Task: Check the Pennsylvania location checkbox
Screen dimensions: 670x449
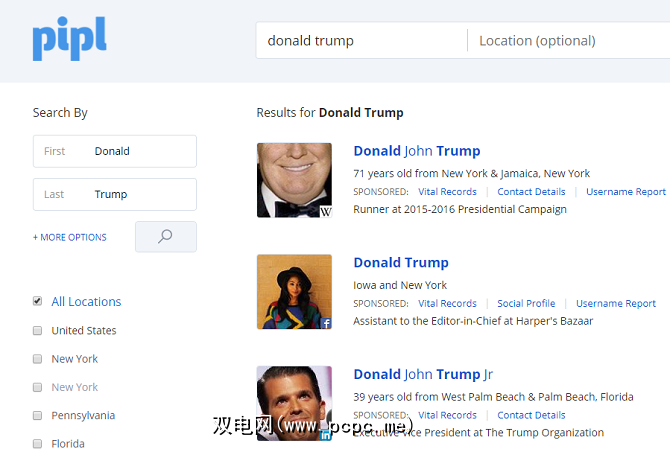Action: (38, 416)
